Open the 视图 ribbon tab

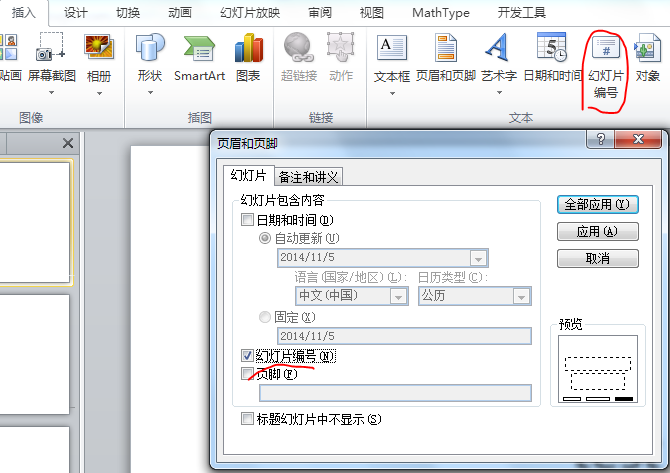[x=372, y=13]
